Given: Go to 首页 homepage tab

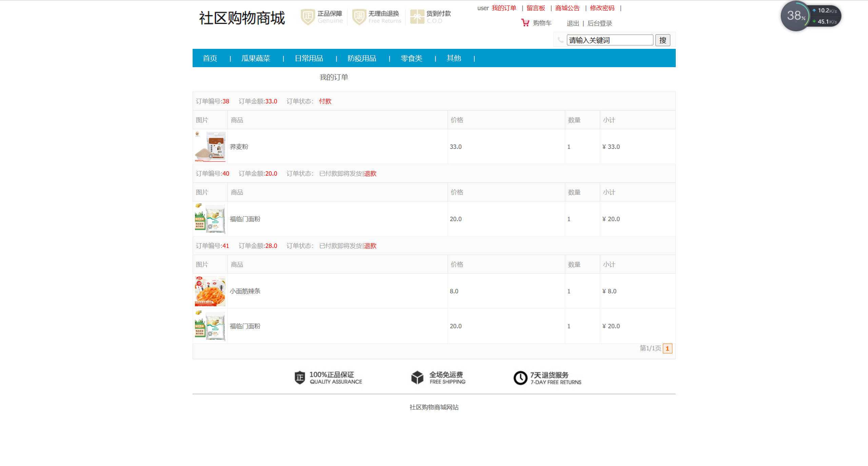Looking at the screenshot, I should [x=210, y=58].
